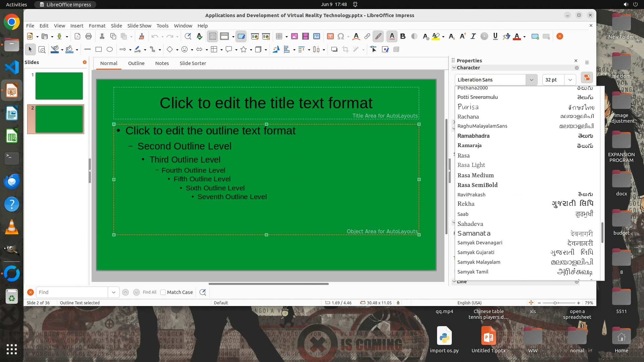Collapse the font name dropdown arrow
644x362 pixels.
coord(531,80)
